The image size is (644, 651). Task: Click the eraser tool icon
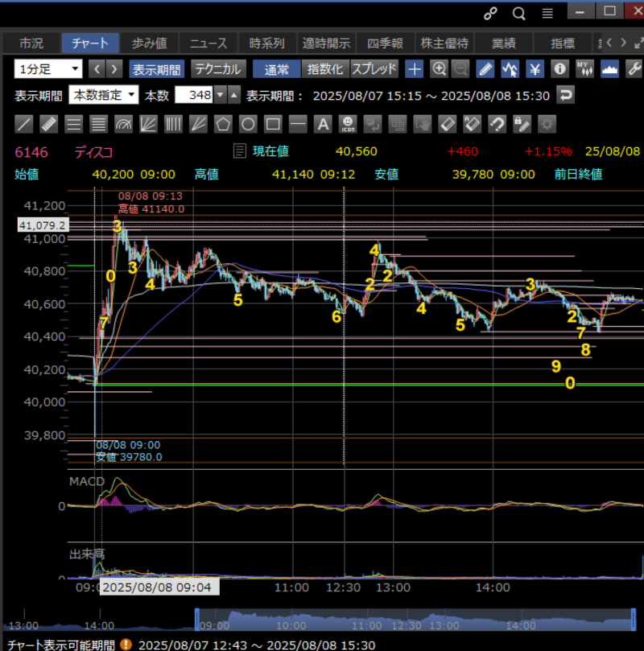click(x=448, y=124)
